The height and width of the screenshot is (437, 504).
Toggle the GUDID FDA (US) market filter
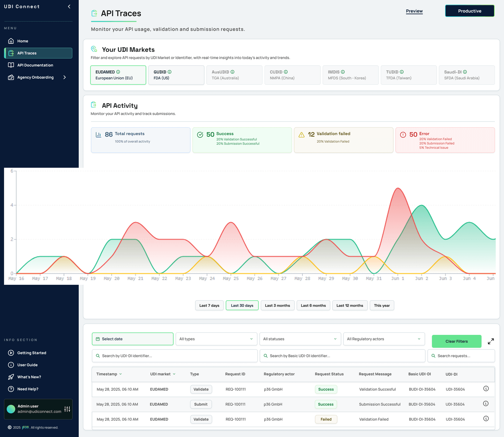(176, 75)
